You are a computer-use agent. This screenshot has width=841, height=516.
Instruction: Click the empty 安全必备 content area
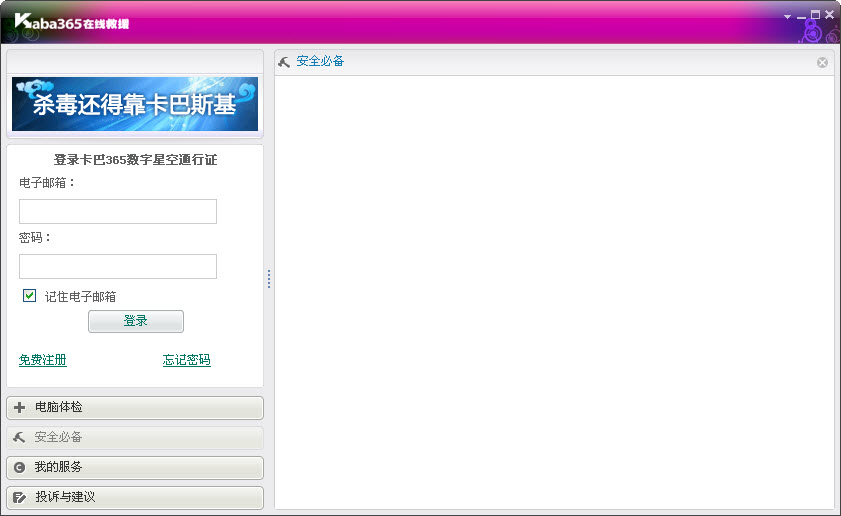[x=554, y=292]
